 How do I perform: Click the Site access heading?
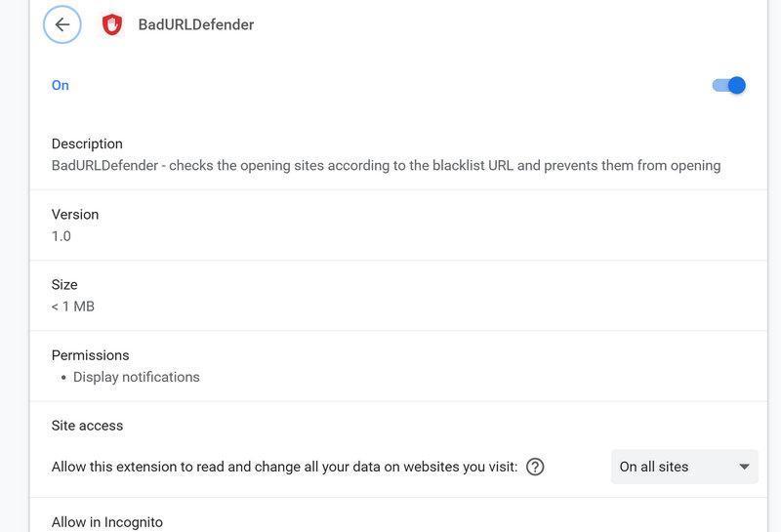87,426
